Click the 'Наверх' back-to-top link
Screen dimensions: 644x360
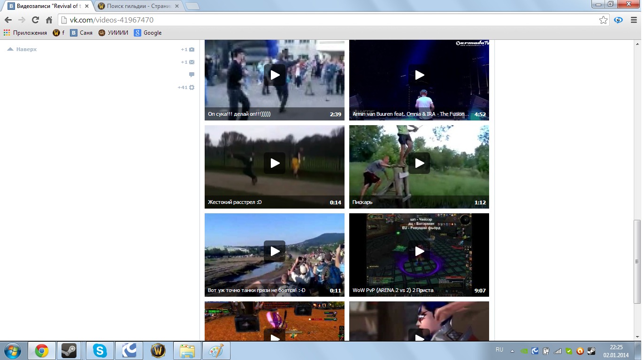22,49
